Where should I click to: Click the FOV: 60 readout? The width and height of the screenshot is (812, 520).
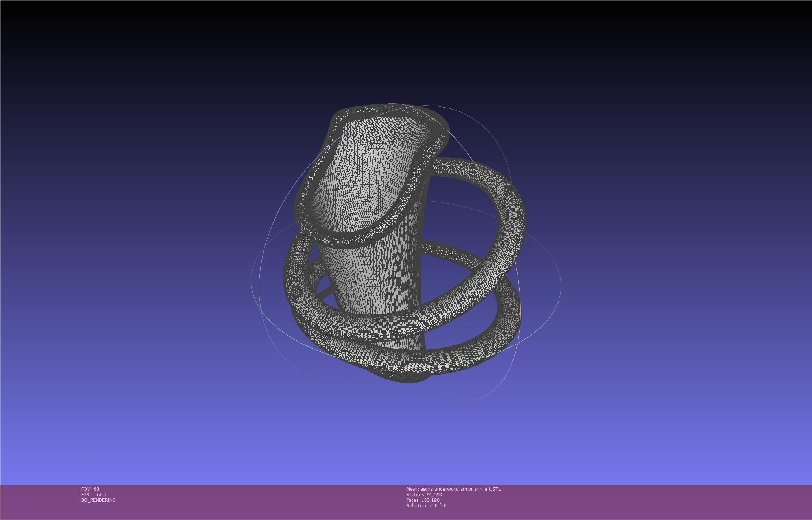coord(90,489)
